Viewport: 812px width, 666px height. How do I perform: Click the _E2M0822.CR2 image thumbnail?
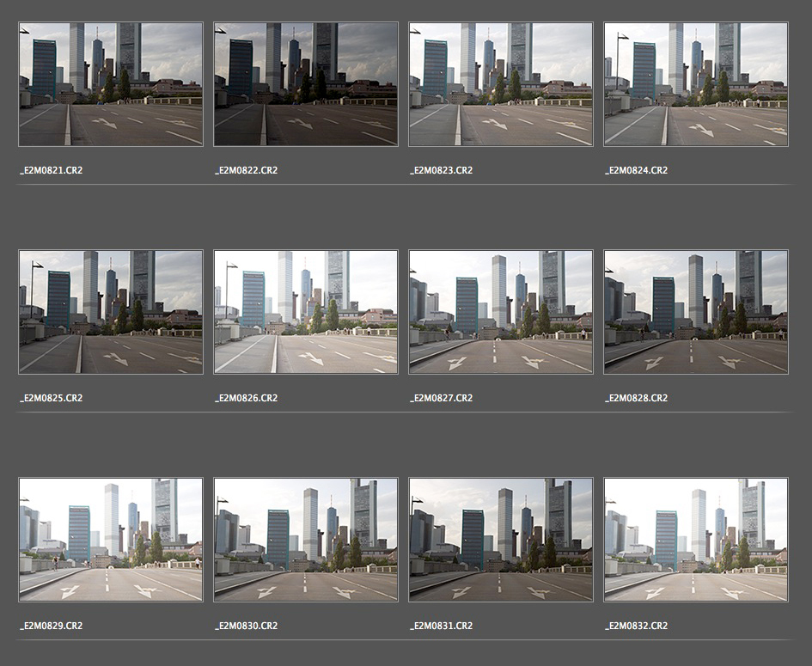coord(306,84)
